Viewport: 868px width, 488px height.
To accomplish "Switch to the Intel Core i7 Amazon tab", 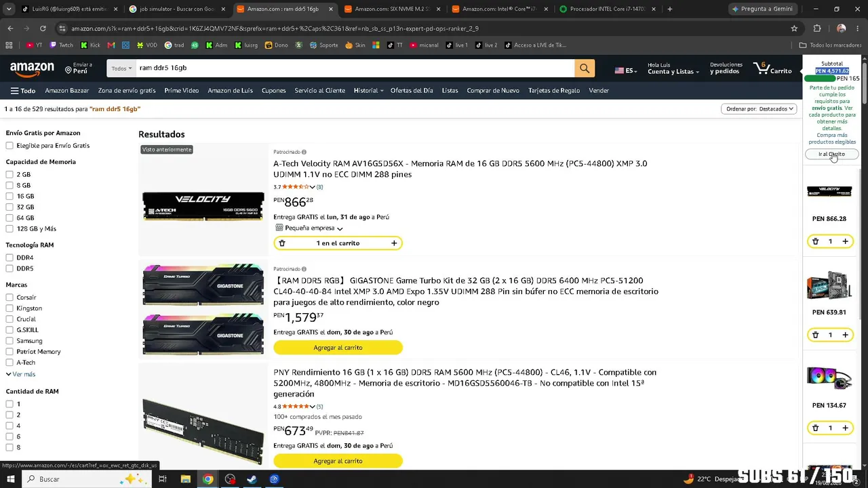I will (x=499, y=9).
